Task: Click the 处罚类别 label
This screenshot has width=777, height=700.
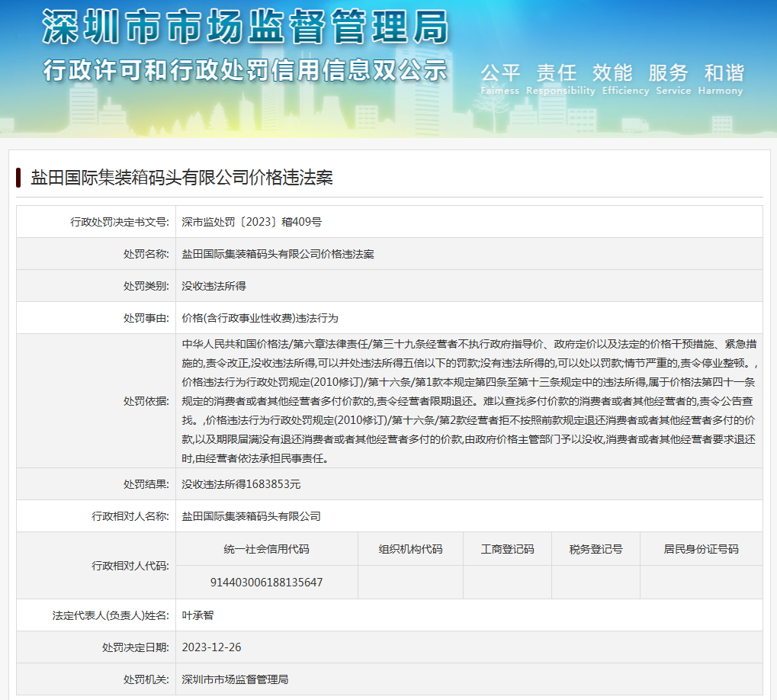Action: coord(146,286)
